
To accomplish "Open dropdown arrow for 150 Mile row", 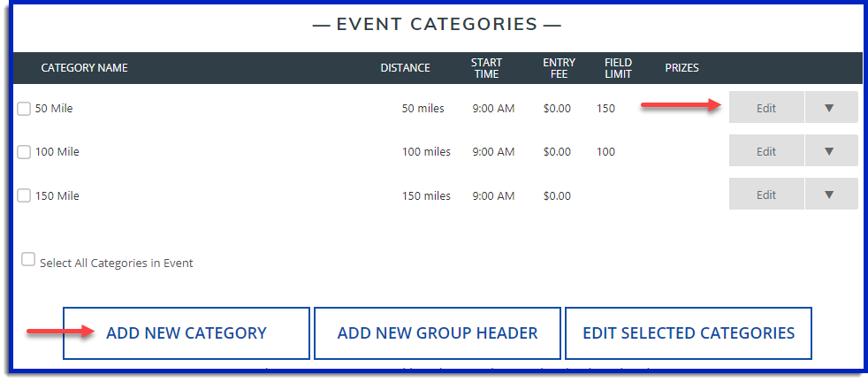I will pyautogui.click(x=829, y=195).
